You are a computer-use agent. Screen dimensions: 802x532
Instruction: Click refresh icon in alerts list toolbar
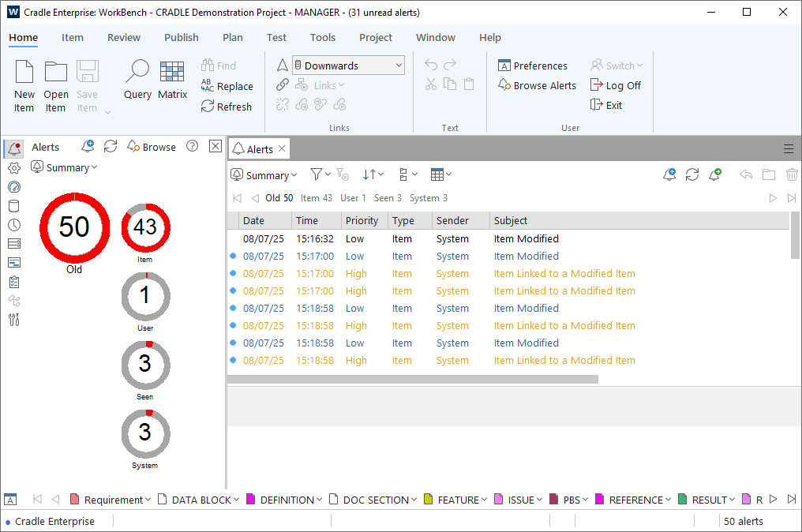[x=692, y=174]
